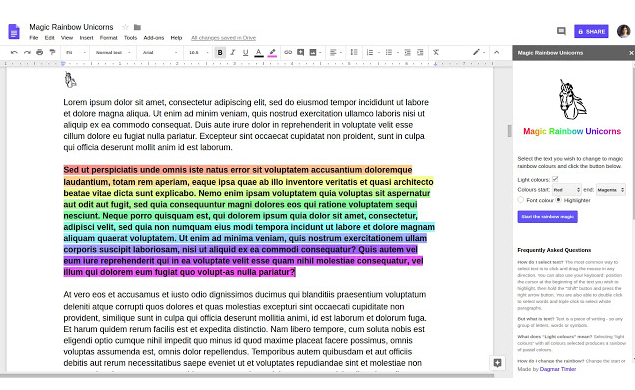Screen dimensions: 635x390
Task: Click the explore icon at the page's bottom right
Action: click(x=497, y=363)
